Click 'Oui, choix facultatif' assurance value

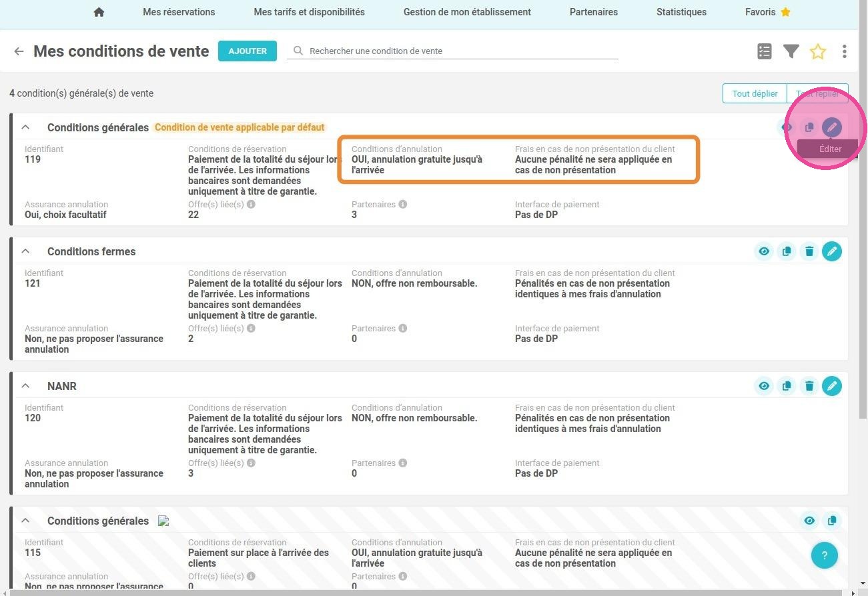[x=65, y=215]
